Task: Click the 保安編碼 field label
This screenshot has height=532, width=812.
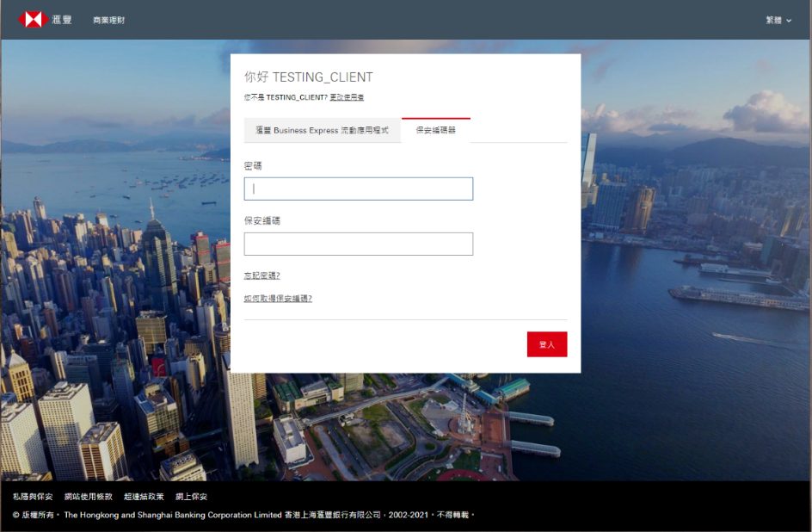Action: 262,220
